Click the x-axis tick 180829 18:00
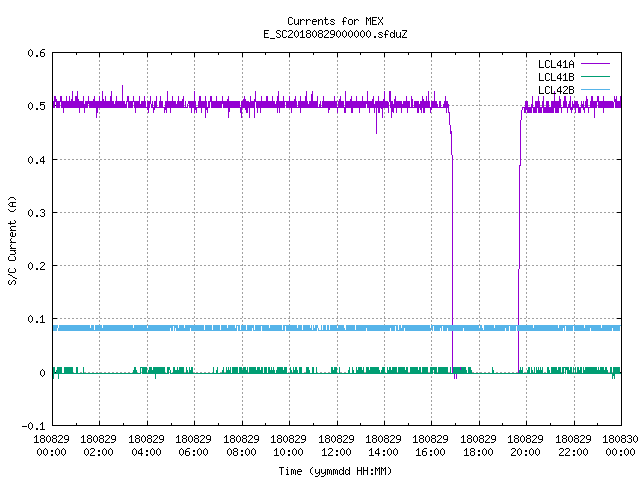This screenshot has width=640, height=480. [x=478, y=446]
